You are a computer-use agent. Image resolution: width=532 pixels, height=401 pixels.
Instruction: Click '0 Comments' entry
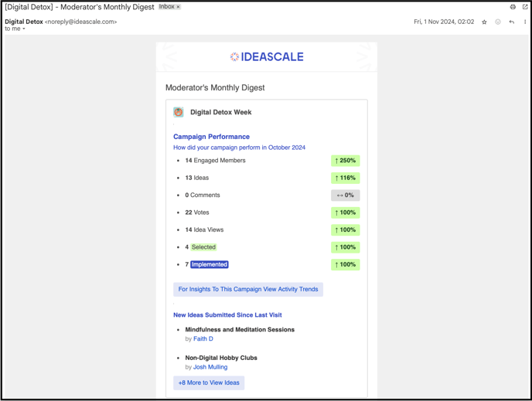point(203,195)
